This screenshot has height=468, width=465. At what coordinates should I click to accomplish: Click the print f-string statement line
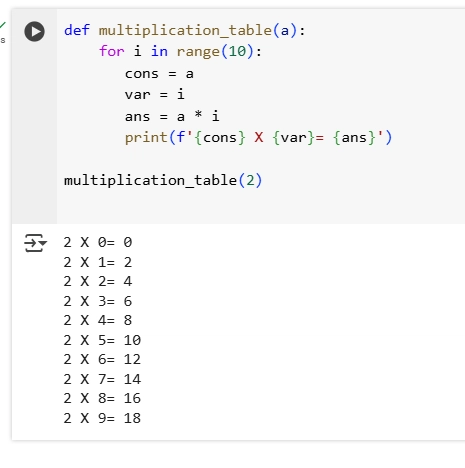point(258,137)
